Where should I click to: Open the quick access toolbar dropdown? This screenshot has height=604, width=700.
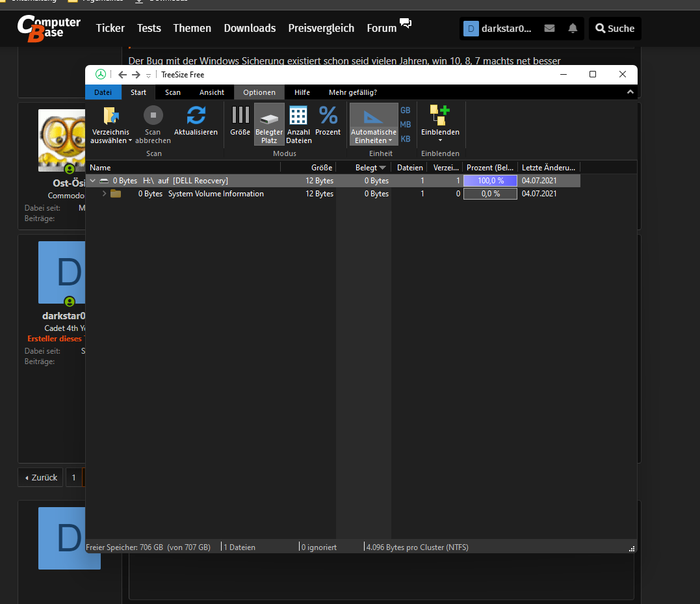pyautogui.click(x=149, y=75)
